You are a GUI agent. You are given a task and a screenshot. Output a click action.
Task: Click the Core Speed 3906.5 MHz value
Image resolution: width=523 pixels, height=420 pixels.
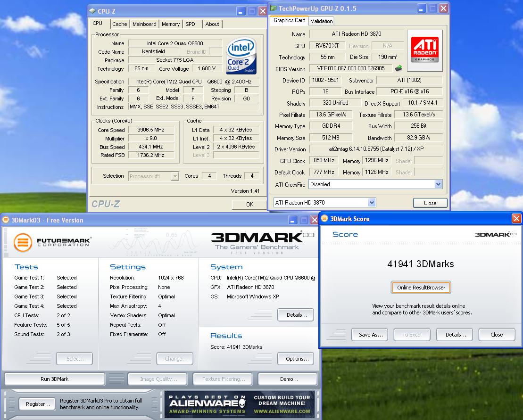pos(151,130)
